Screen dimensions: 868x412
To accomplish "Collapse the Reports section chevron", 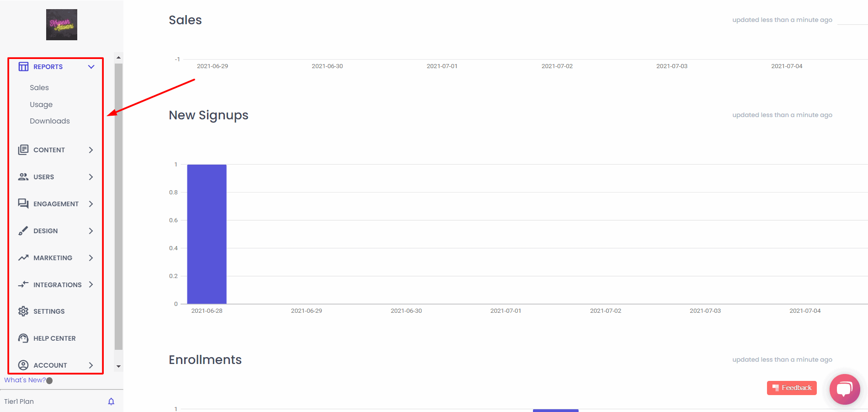I will (x=91, y=67).
